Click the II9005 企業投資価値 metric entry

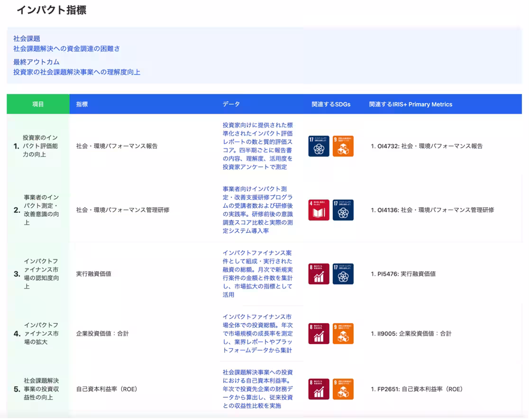pos(410,333)
